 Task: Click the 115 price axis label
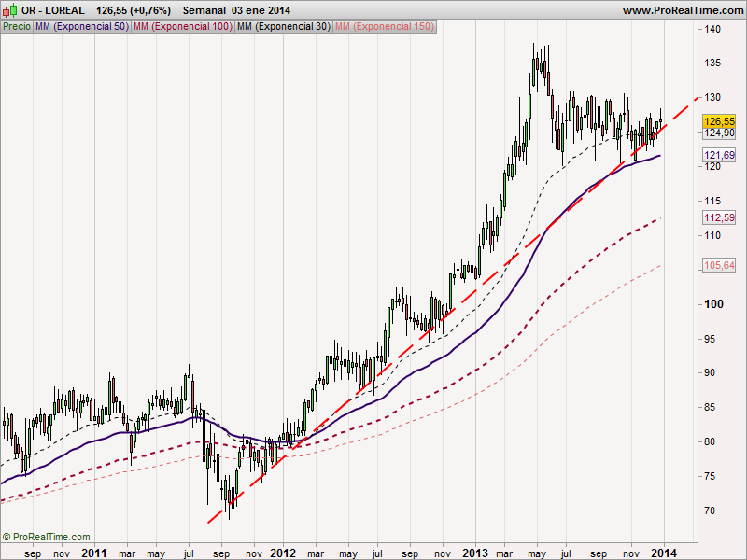[712, 201]
